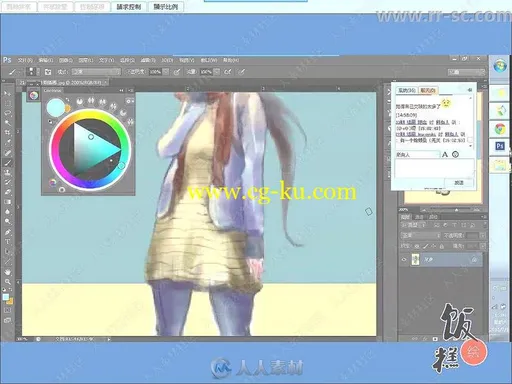Switch to the Layers tab
Viewport: 512px width, 384px height.
tap(405, 217)
